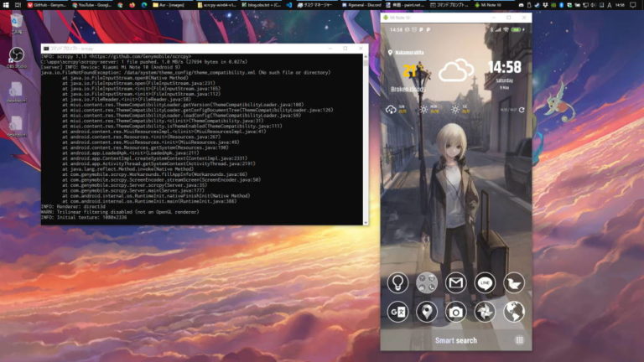The width and height of the screenshot is (644, 362).
Task: Click Command Prompt title bar icon
Action: [x=46, y=49]
